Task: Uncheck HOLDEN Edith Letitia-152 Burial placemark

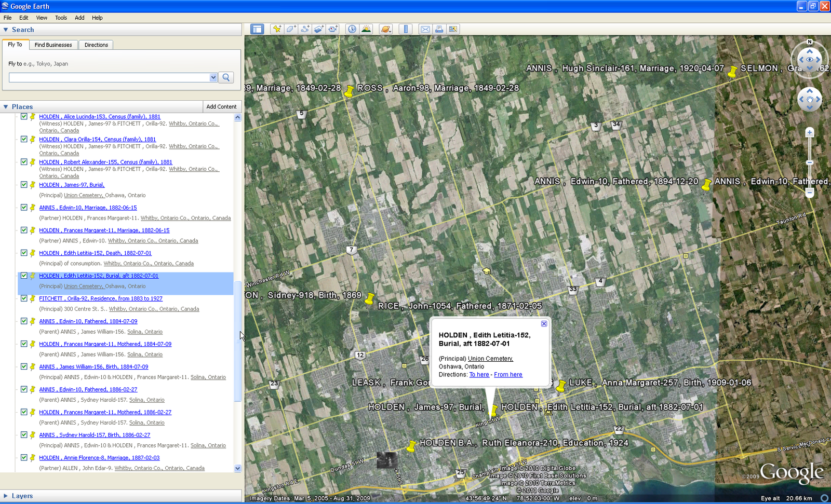Action: point(24,276)
